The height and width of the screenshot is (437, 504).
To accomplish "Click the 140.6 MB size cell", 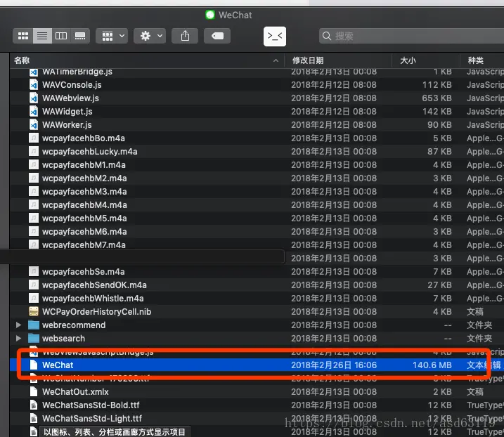I will point(432,365).
